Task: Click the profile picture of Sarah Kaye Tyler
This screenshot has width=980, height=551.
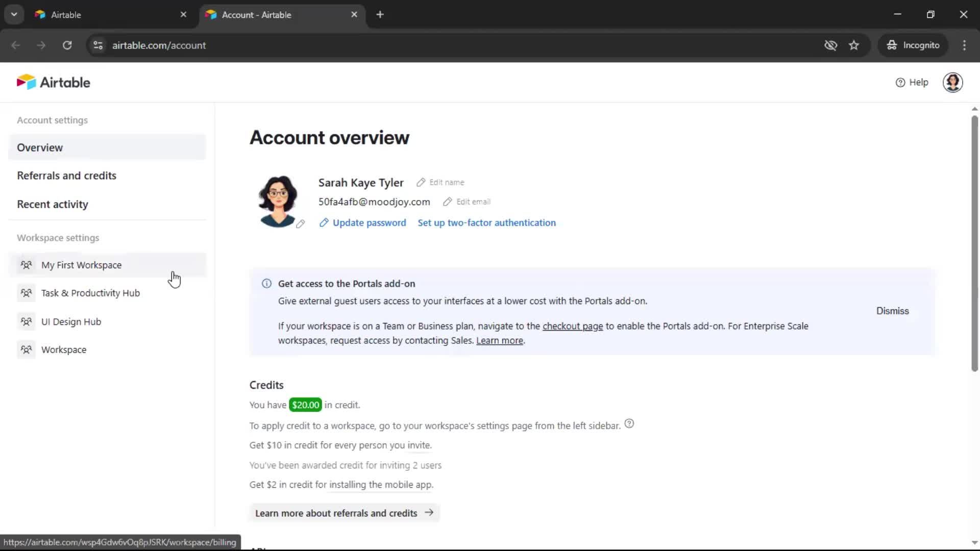Action: click(x=278, y=202)
